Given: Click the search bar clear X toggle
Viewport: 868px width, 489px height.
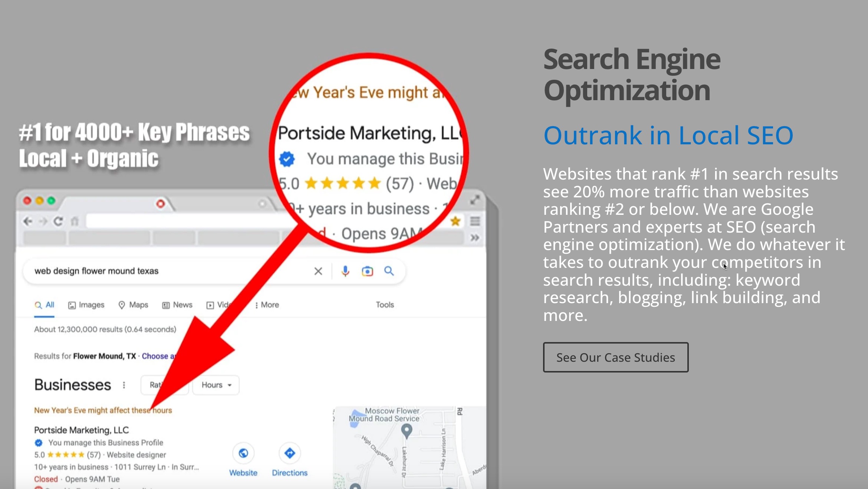Looking at the screenshot, I should coord(318,271).
